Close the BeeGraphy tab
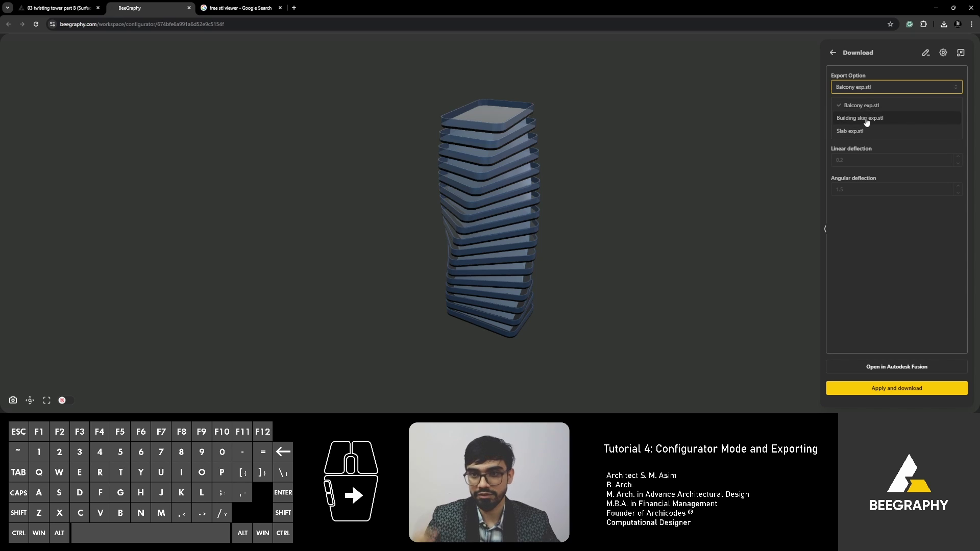Viewport: 980px width, 551px height. pyautogui.click(x=189, y=8)
